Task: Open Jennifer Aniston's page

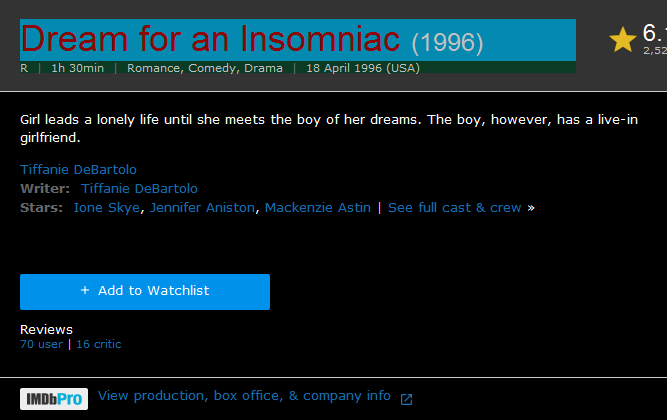Action: tap(202, 208)
